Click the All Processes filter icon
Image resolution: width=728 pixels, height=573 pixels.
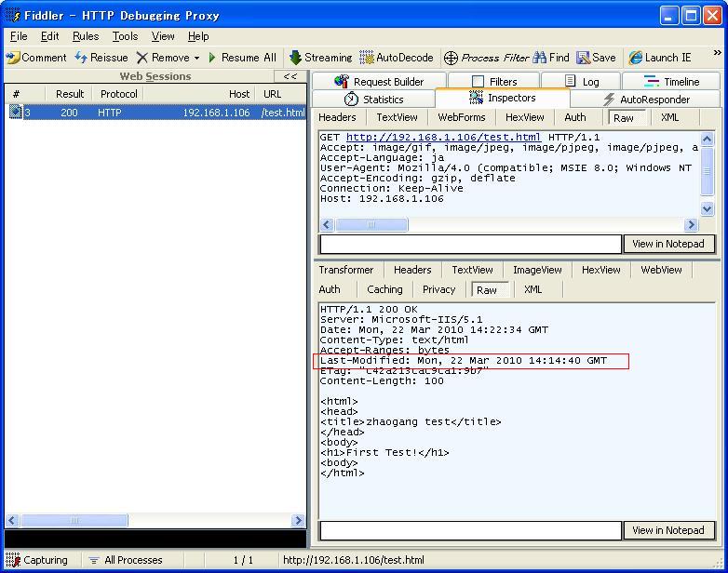pyautogui.click(x=94, y=561)
